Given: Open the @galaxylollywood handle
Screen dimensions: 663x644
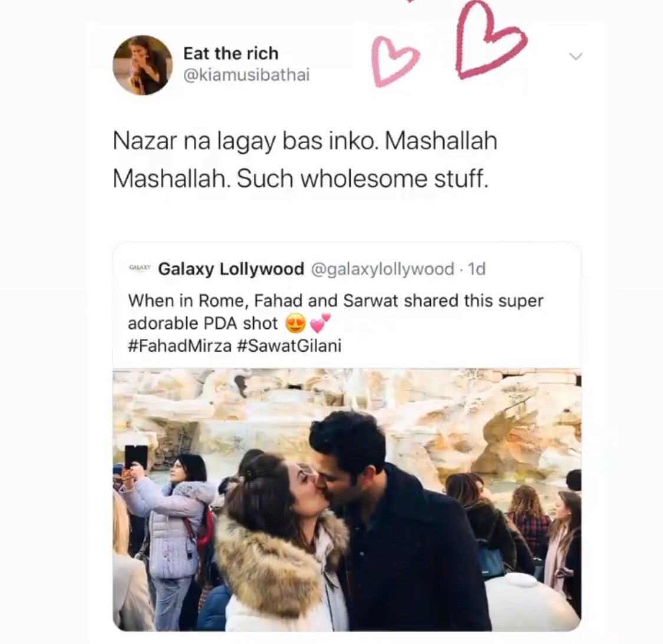Looking at the screenshot, I should pos(382,269).
